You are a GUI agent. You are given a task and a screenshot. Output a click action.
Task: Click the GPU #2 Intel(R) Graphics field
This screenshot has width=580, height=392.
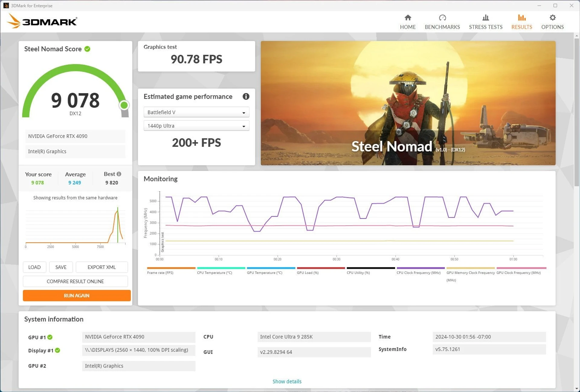click(x=139, y=366)
